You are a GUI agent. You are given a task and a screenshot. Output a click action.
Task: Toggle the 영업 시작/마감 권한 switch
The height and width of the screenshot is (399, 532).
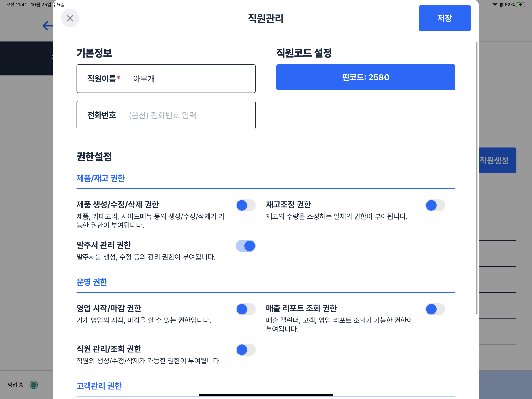tap(246, 309)
